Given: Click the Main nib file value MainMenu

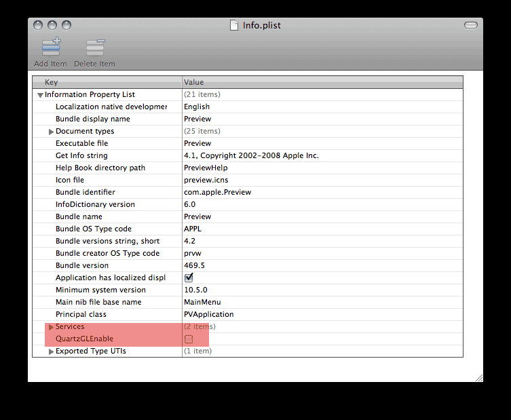Looking at the screenshot, I should click(x=202, y=302).
